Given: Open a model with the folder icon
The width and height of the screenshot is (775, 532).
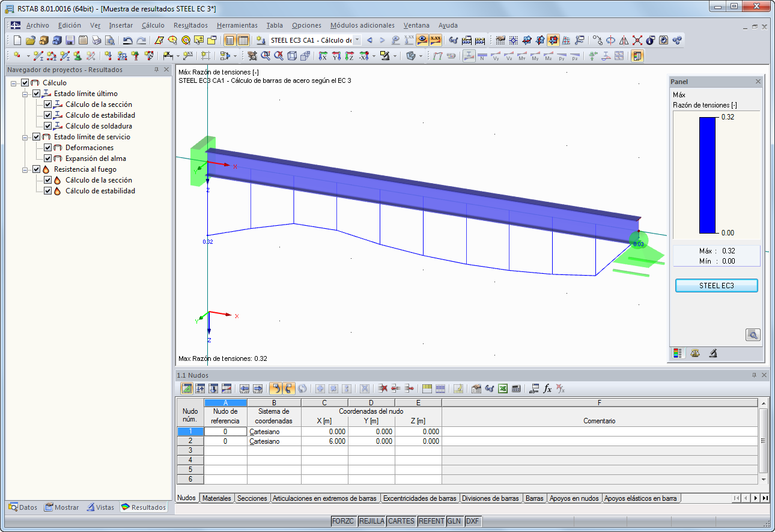Looking at the screenshot, I should tap(30, 40).
